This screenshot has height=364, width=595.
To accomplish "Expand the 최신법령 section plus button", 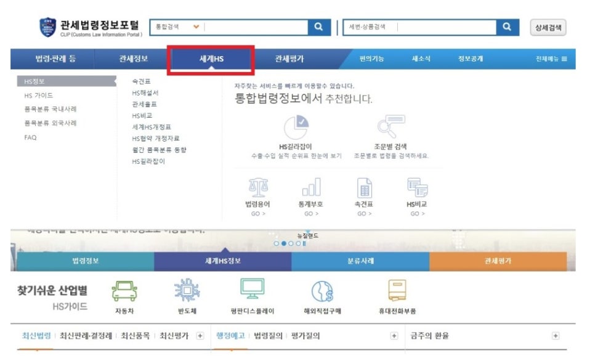I will [200, 336].
